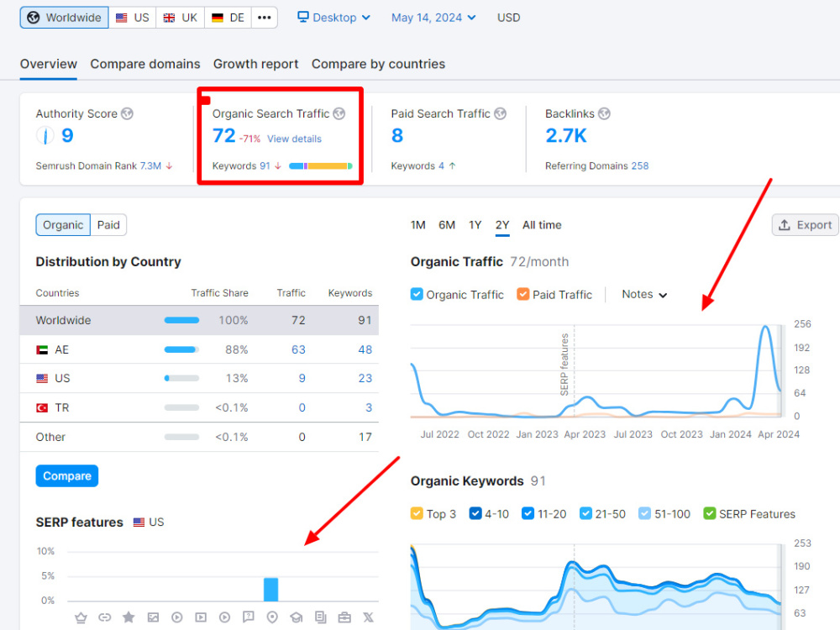Select the US database tab
This screenshot has width=840, height=630.
pyautogui.click(x=133, y=18)
